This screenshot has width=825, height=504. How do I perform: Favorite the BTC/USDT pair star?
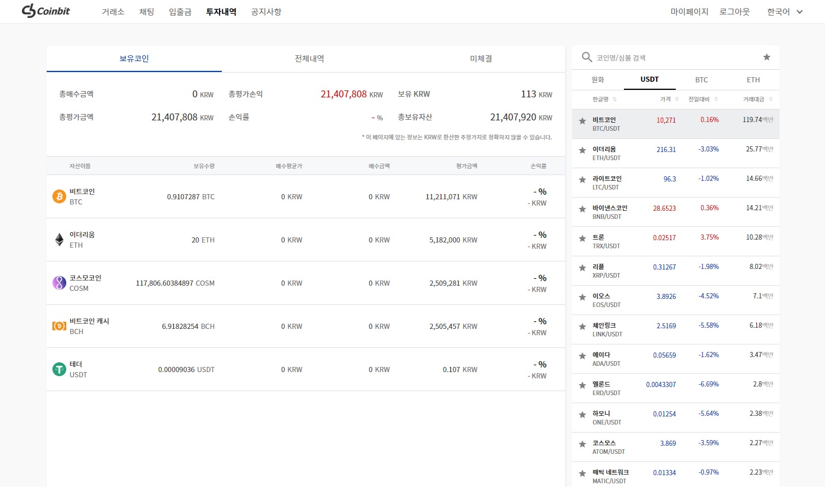(x=582, y=121)
